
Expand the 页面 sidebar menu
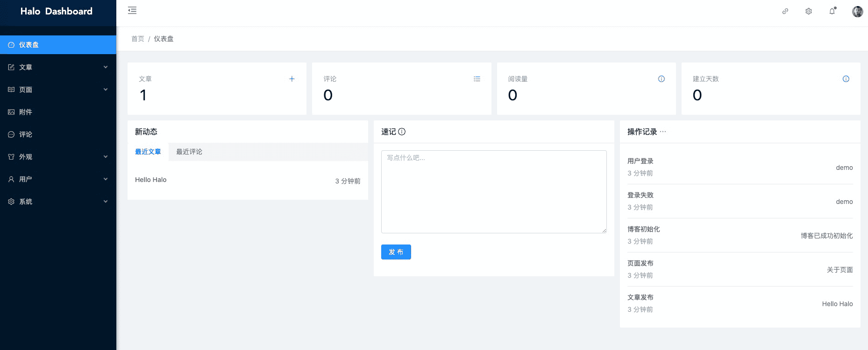click(58, 90)
